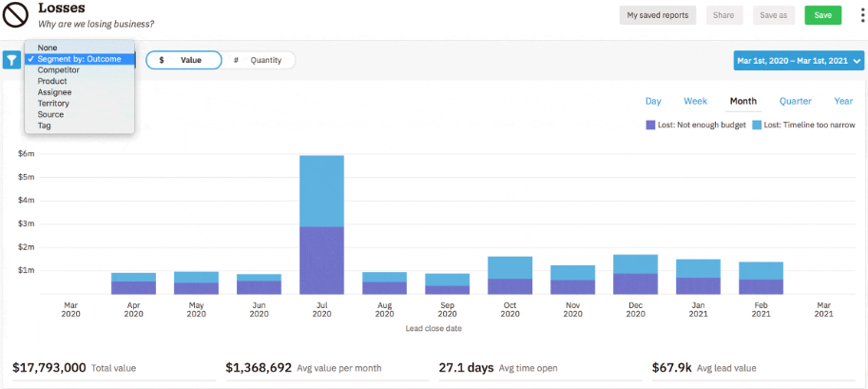
Task: Choose Competitor segment option
Action: (58, 70)
